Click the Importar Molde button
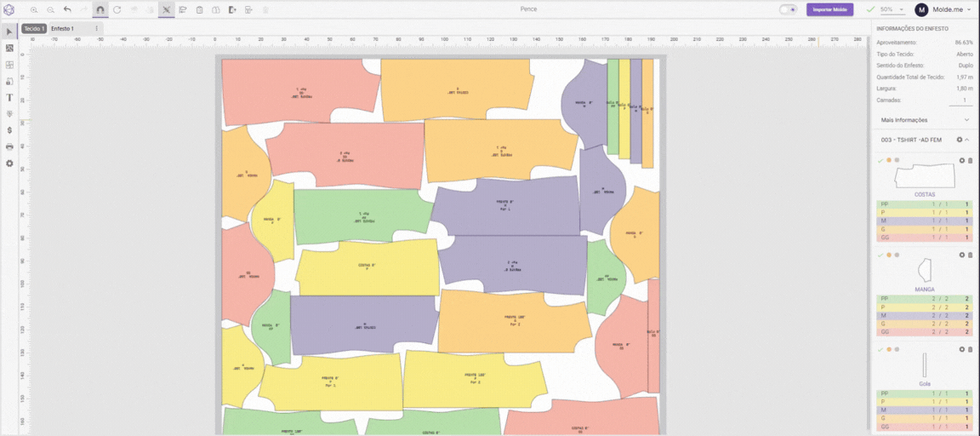 click(x=829, y=9)
